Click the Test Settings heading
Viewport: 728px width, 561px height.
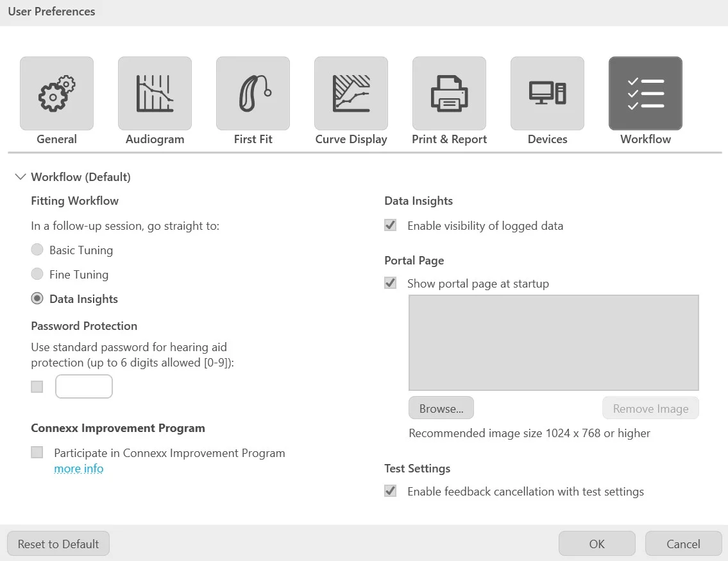[x=418, y=469]
